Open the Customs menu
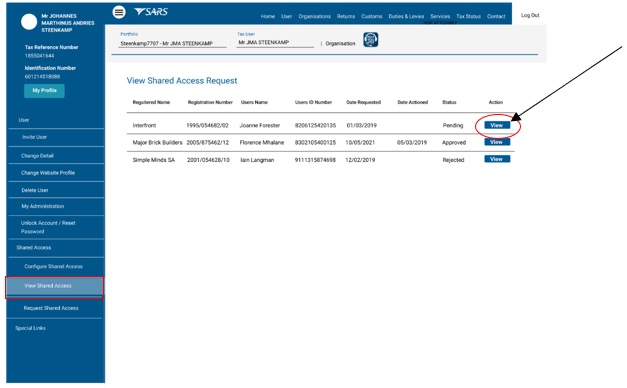The image size is (627, 388). [x=372, y=16]
